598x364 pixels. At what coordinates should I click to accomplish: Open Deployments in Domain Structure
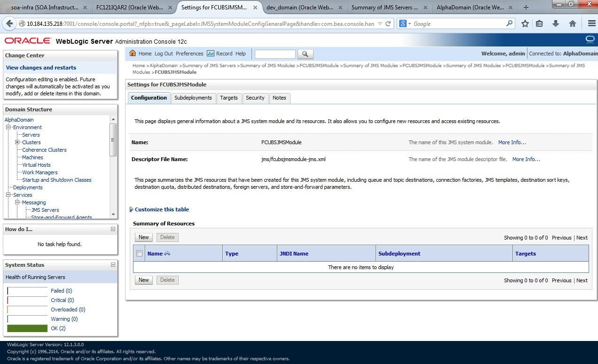pos(28,187)
